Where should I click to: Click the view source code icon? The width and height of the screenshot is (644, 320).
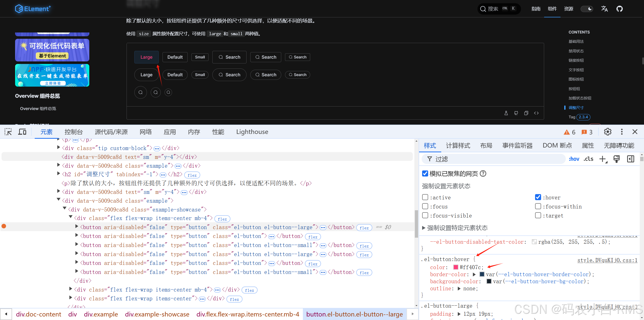click(536, 113)
